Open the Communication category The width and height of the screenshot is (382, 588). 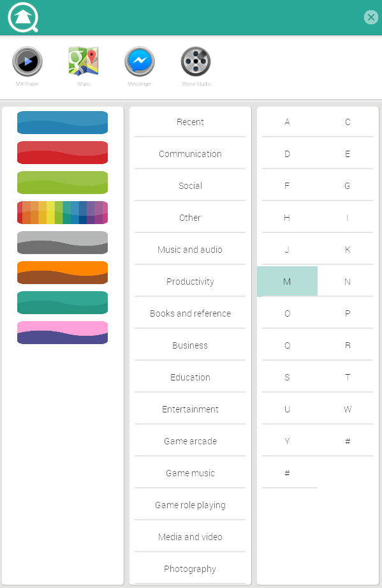click(189, 153)
